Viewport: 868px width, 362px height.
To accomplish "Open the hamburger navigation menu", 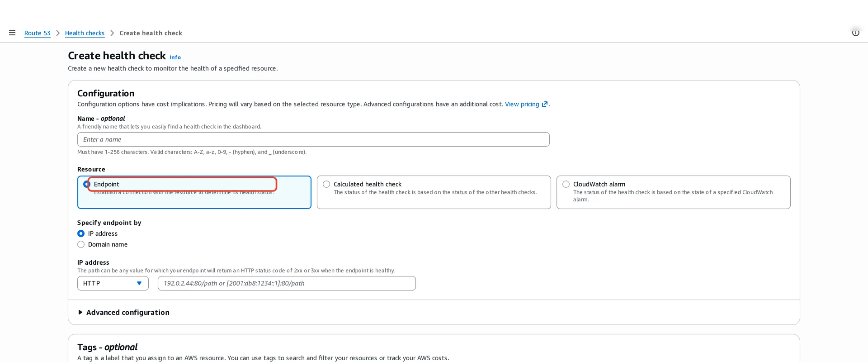I will tap(12, 33).
